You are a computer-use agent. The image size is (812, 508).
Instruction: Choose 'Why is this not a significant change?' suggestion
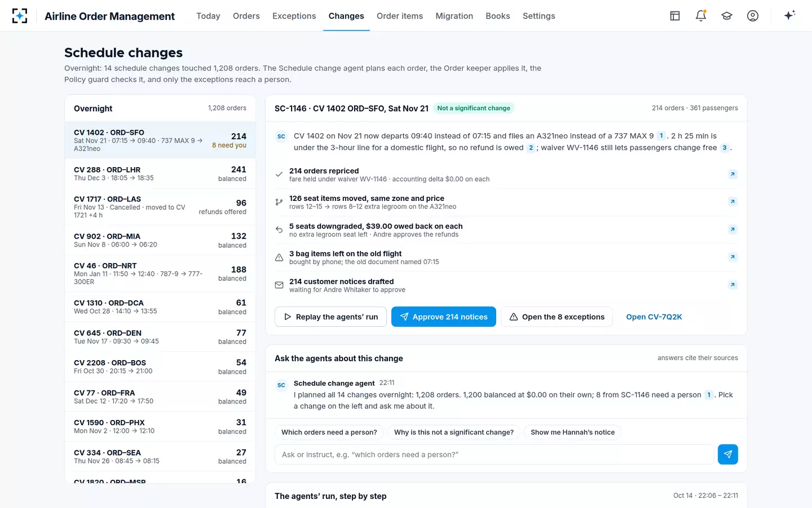click(454, 432)
